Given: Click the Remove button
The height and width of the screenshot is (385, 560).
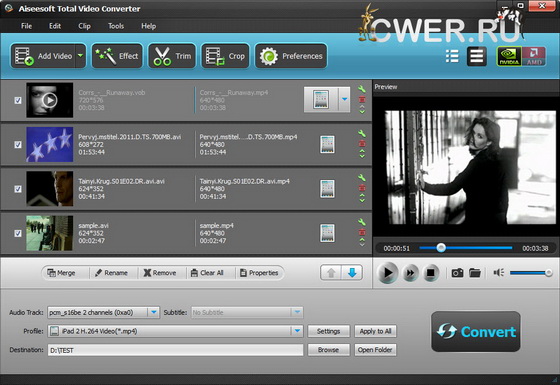Looking at the screenshot, I should pyautogui.click(x=160, y=273).
